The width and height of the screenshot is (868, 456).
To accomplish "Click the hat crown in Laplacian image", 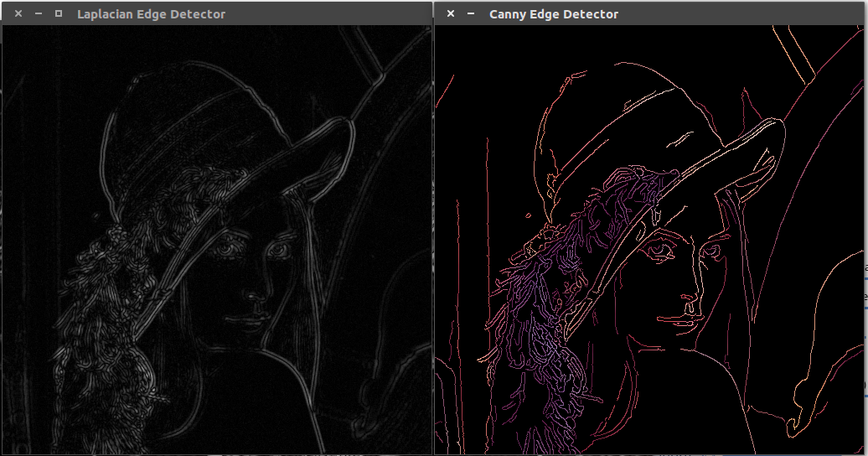I will coord(193,117).
